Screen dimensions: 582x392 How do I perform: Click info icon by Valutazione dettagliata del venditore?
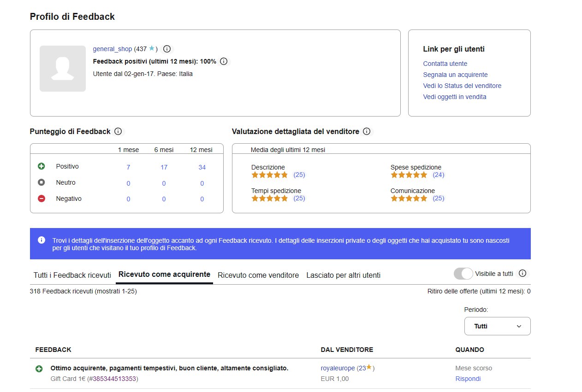point(367,132)
